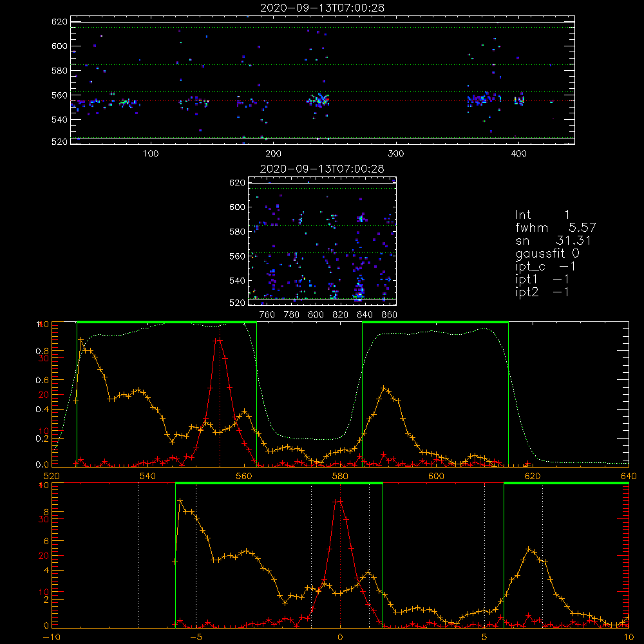Select the 'Int 1' readout line
Image resolution: width=644 pixels, height=644 pixels.
[x=542, y=215]
